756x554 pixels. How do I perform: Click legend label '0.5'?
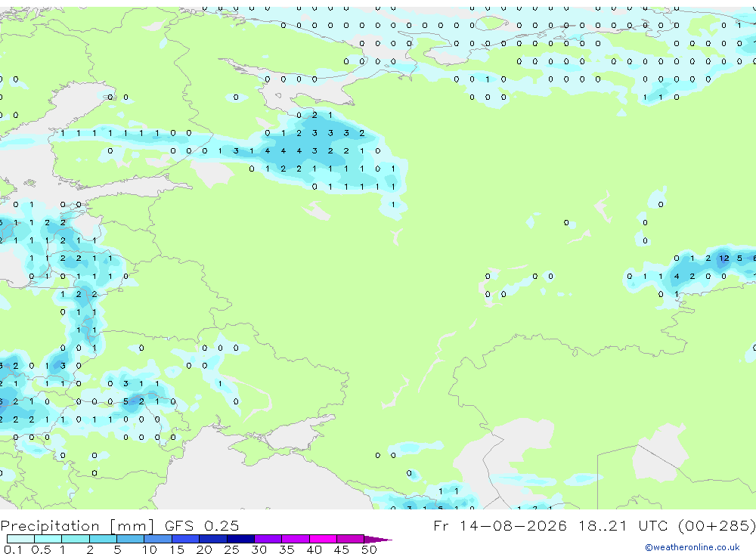coord(41,549)
